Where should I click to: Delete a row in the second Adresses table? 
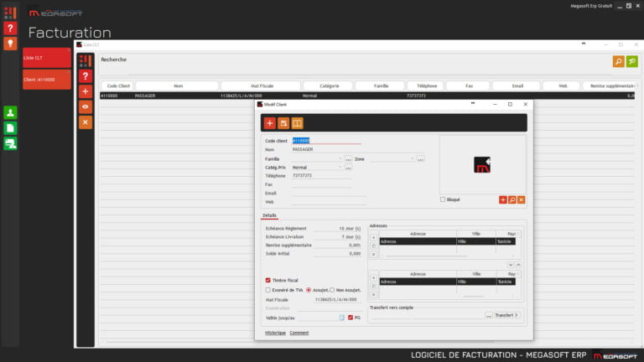click(x=373, y=295)
